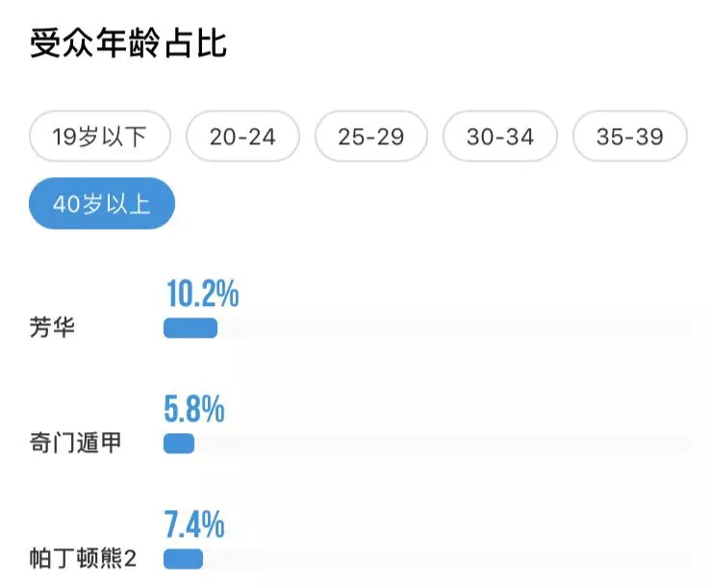Click the gray empty track of 奇门遁甲 bar
Screen dimensions: 710x588
[443, 444]
